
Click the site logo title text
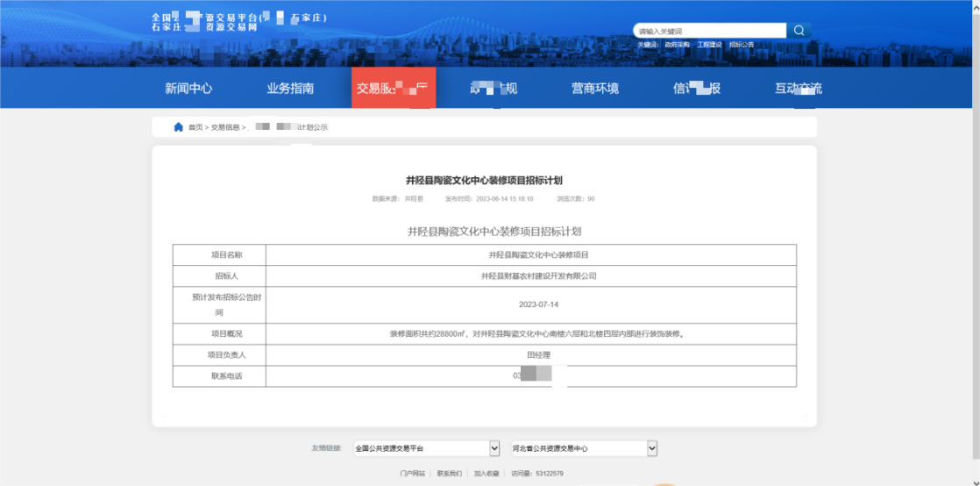point(238,23)
